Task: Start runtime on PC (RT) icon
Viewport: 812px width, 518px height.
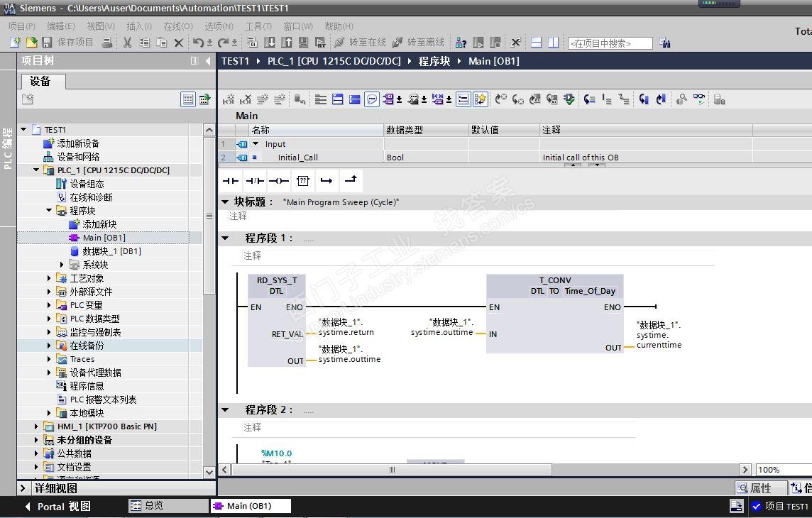Action: click(x=321, y=43)
